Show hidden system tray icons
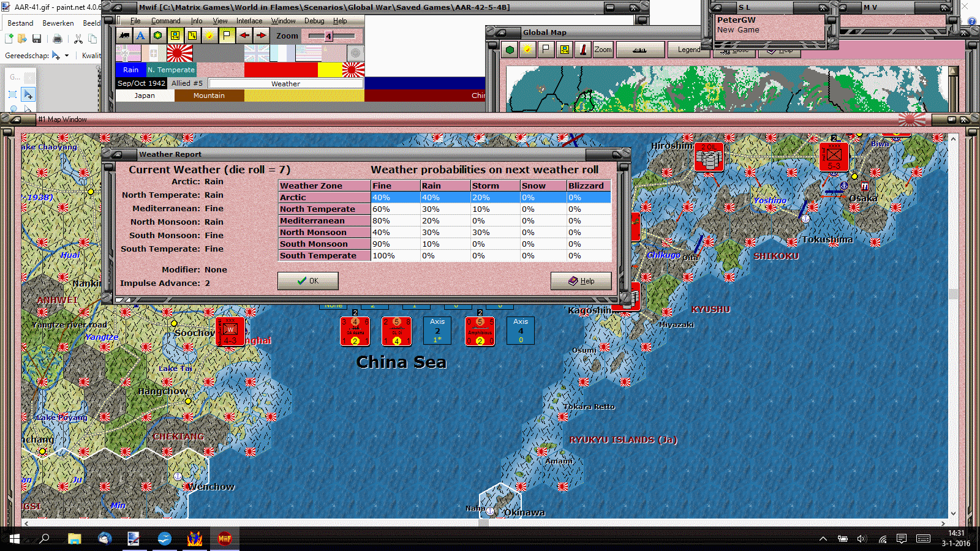980x551 pixels. click(823, 539)
